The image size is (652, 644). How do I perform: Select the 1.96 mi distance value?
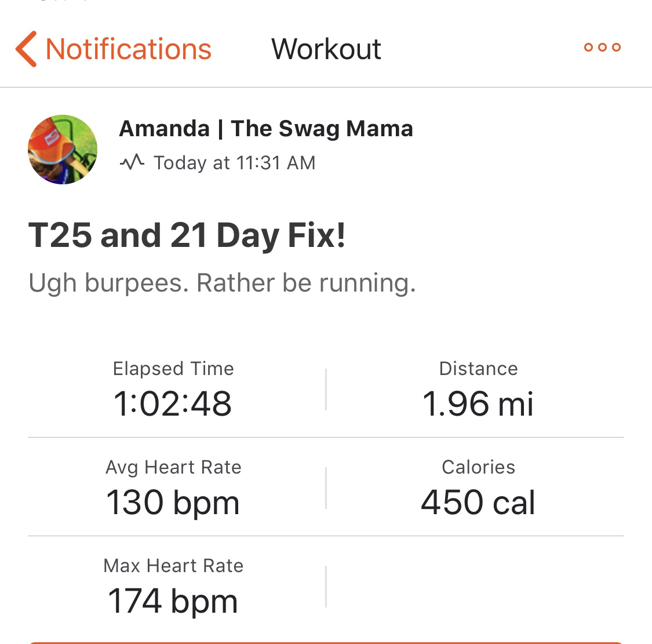click(x=478, y=403)
